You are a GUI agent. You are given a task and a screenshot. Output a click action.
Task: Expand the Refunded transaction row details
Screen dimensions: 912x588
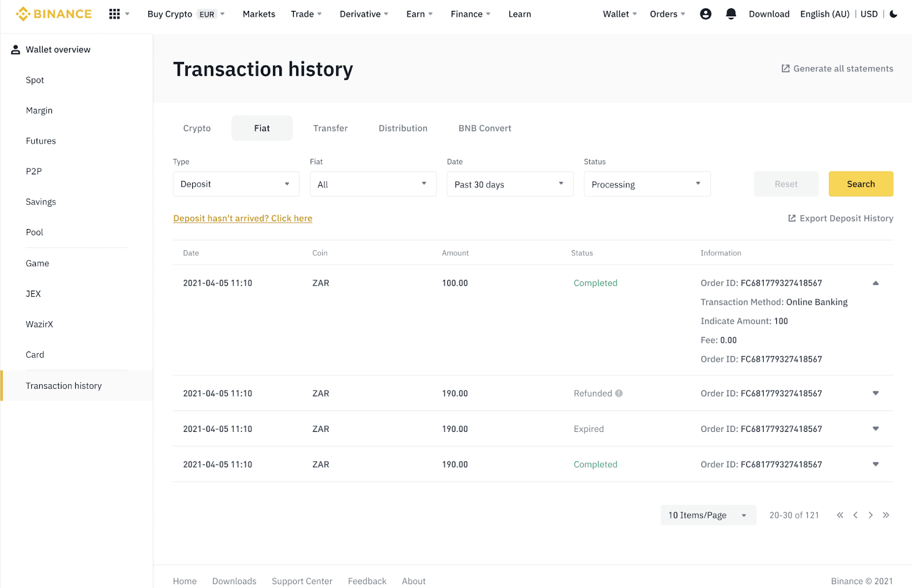coord(876,393)
